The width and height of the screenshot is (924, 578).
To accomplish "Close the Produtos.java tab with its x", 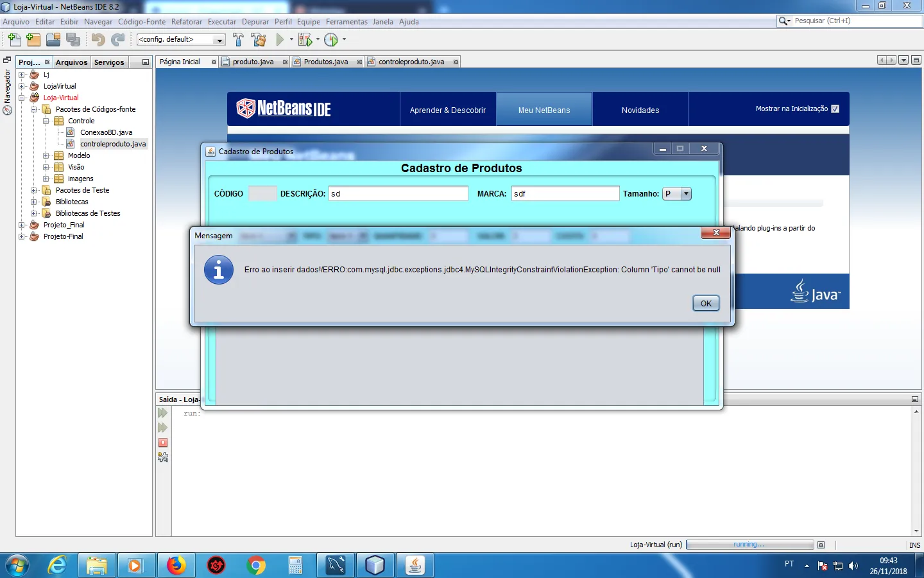I will click(359, 62).
